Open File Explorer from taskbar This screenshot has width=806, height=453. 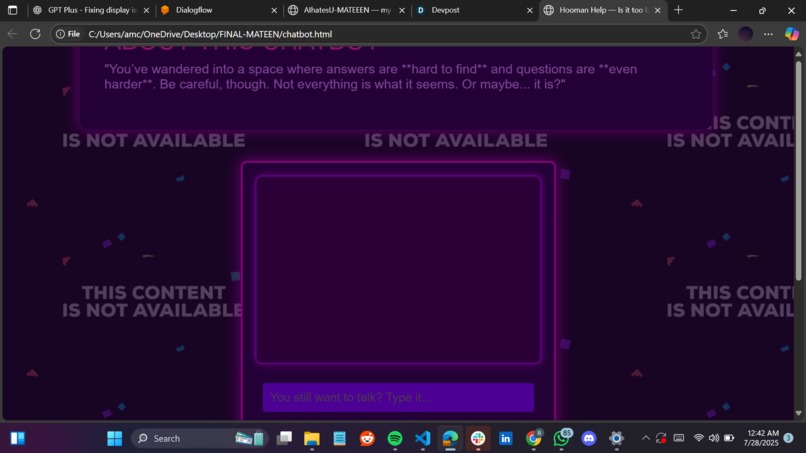pos(312,438)
